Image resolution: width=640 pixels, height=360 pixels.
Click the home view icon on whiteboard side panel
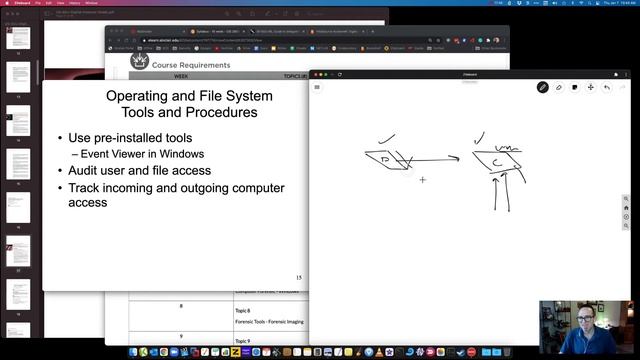point(626,208)
